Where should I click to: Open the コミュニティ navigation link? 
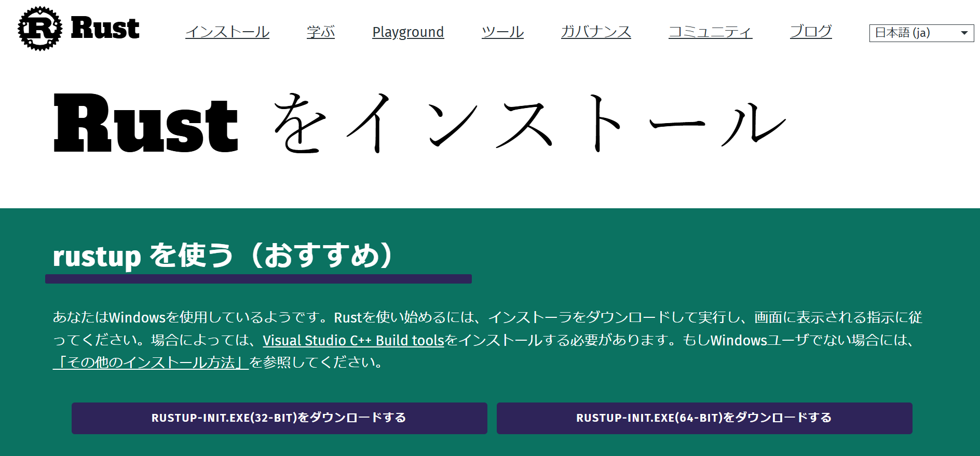click(710, 32)
